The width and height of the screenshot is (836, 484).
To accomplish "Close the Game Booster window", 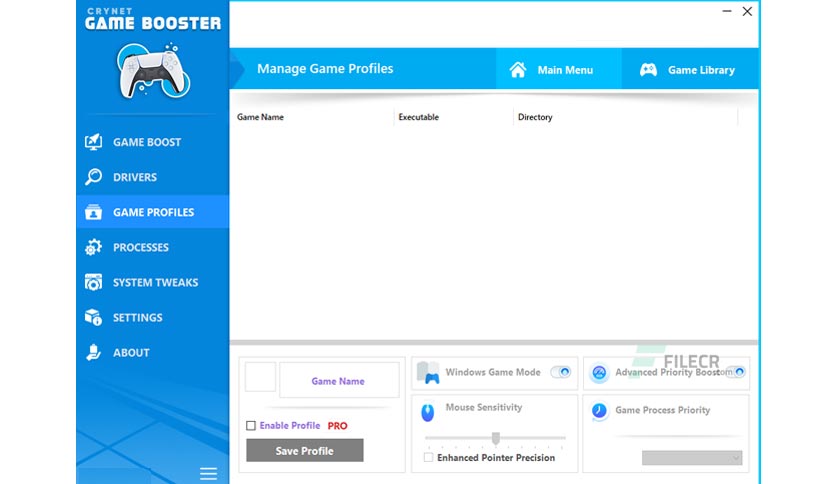I will [x=747, y=11].
